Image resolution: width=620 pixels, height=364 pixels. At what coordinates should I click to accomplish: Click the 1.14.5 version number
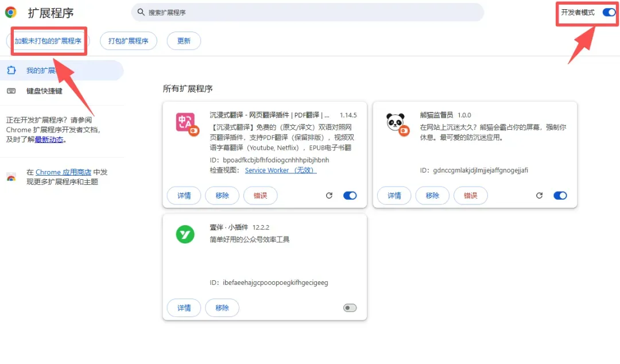click(x=348, y=115)
